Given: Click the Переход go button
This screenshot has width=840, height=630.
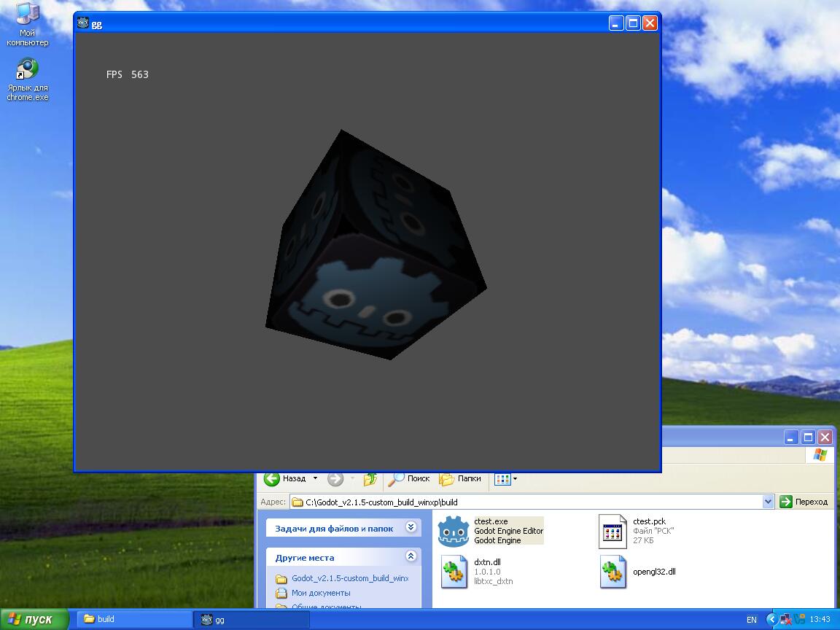Looking at the screenshot, I should 804,502.
